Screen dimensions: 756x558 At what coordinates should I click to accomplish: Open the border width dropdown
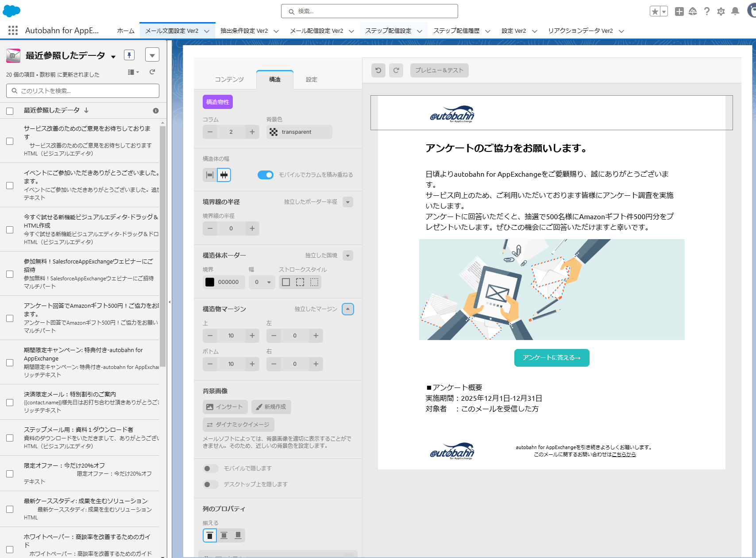(x=262, y=282)
